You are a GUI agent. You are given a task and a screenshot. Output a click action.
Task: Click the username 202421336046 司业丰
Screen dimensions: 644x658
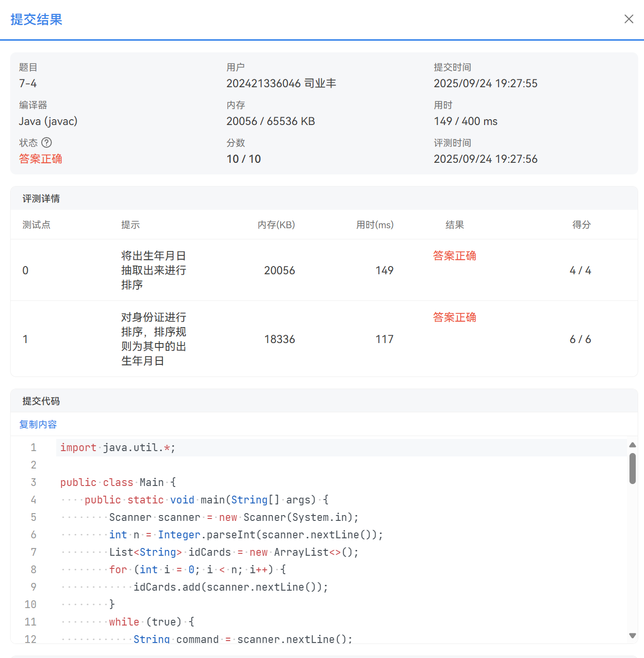point(281,83)
